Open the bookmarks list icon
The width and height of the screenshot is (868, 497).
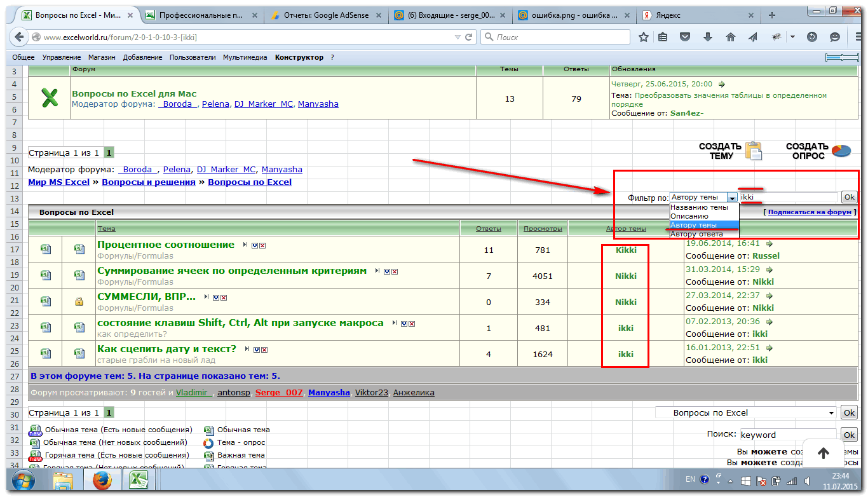coord(663,37)
